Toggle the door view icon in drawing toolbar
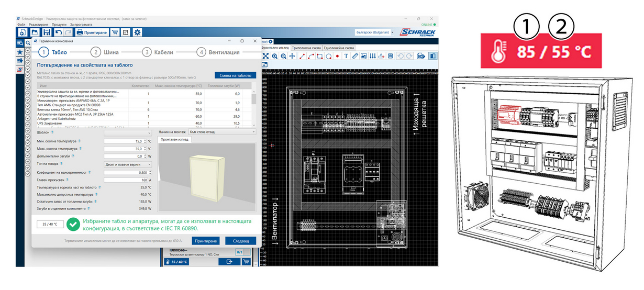 (432, 56)
